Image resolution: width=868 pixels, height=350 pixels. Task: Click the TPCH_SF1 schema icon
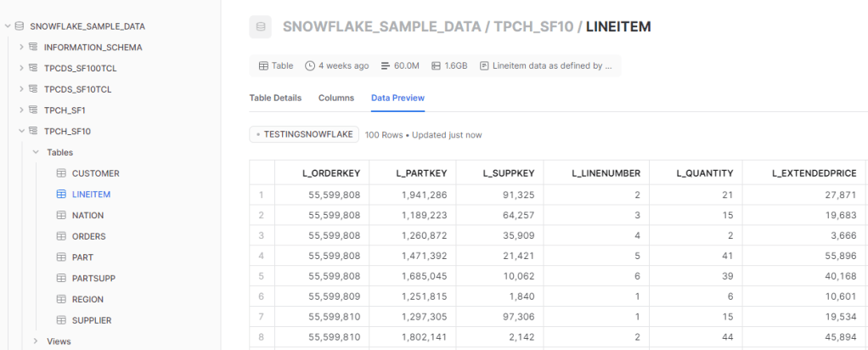[x=33, y=110]
